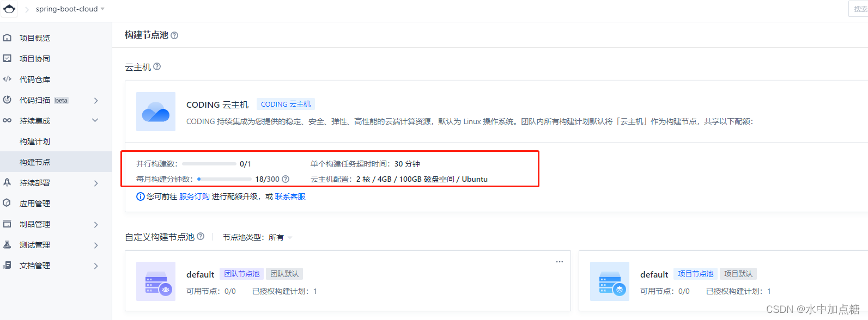Click the team default node pool icon
The height and width of the screenshot is (320, 868).
156,281
